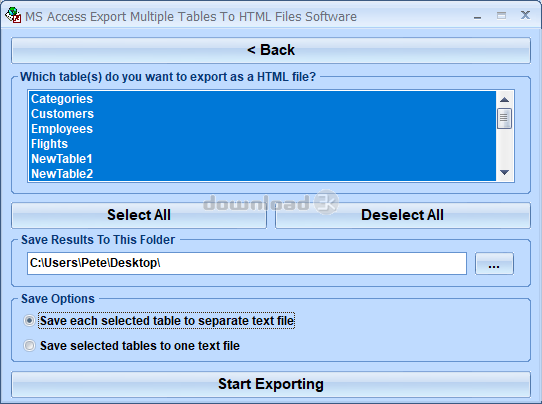The height and width of the screenshot is (404, 542).
Task: Pick the Flights table in list
Action: (x=262, y=144)
